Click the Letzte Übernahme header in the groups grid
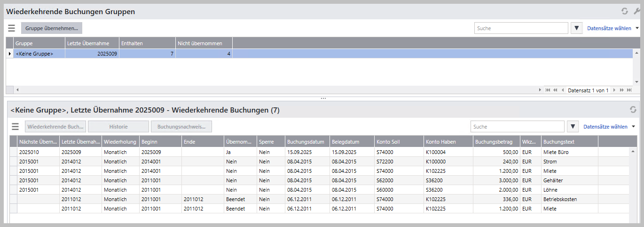This screenshot has width=644, height=227. click(92, 43)
